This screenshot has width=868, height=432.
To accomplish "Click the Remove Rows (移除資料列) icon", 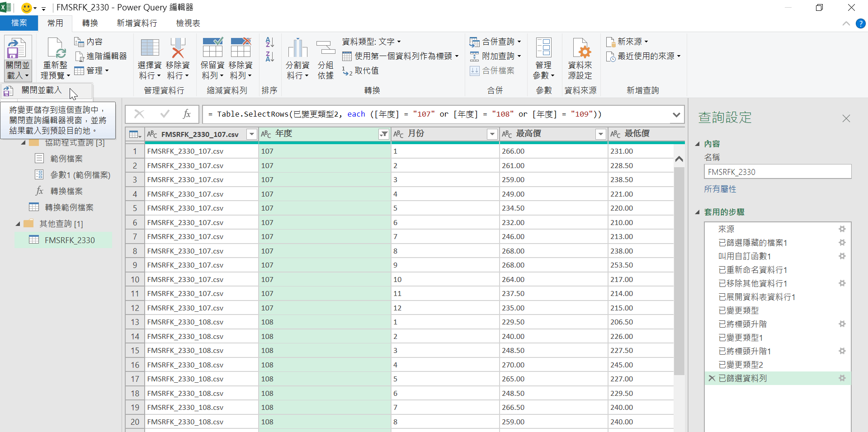I will pos(241,48).
